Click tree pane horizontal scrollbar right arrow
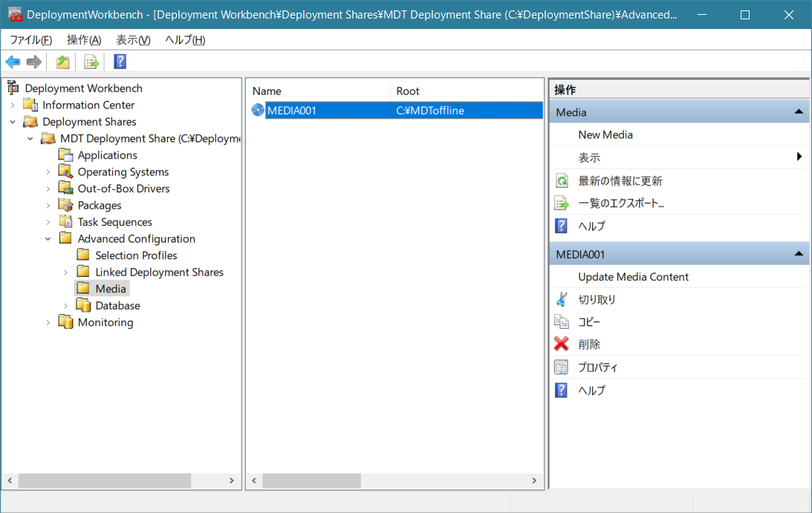Image resolution: width=812 pixels, height=513 pixels. [x=232, y=480]
